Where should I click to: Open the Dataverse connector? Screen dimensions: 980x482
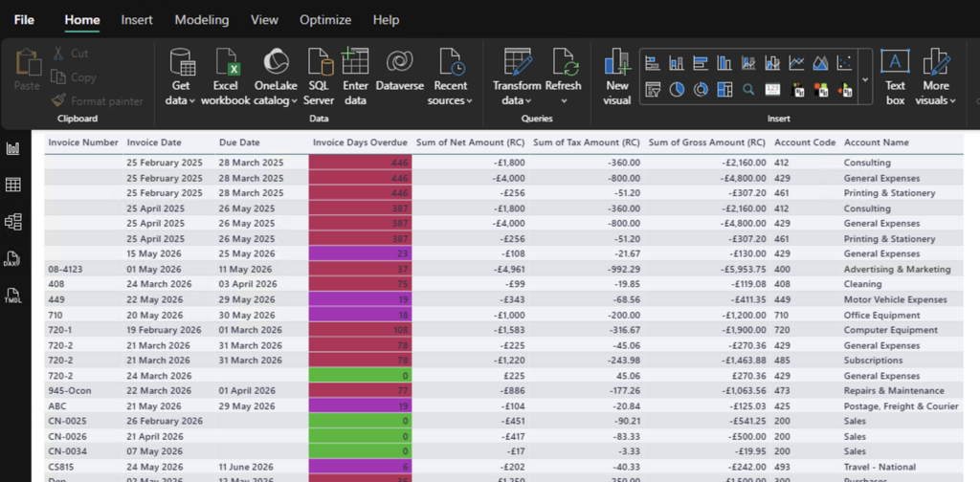pos(399,71)
